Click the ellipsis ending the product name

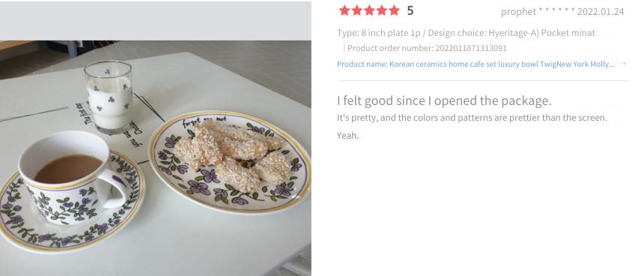tap(612, 65)
